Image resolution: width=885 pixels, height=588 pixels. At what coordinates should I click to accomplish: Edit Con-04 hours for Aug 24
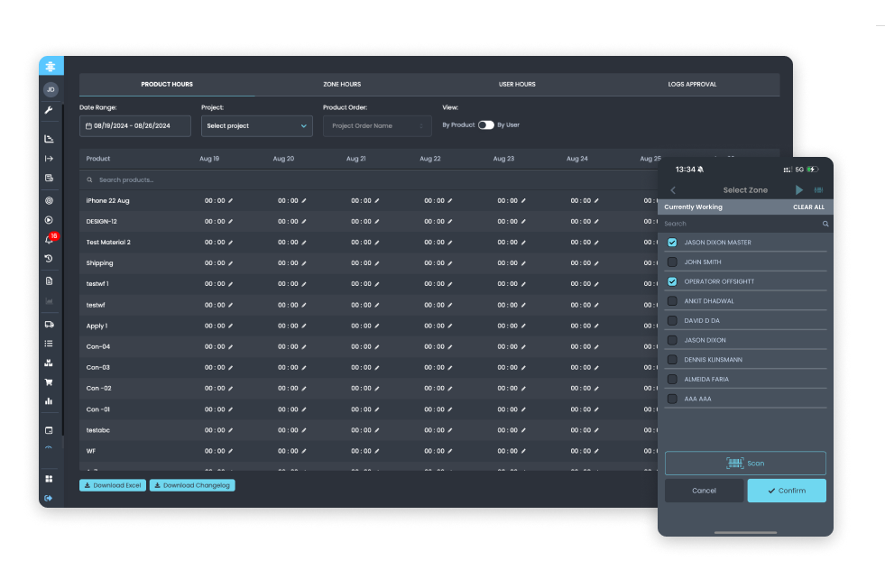(596, 347)
